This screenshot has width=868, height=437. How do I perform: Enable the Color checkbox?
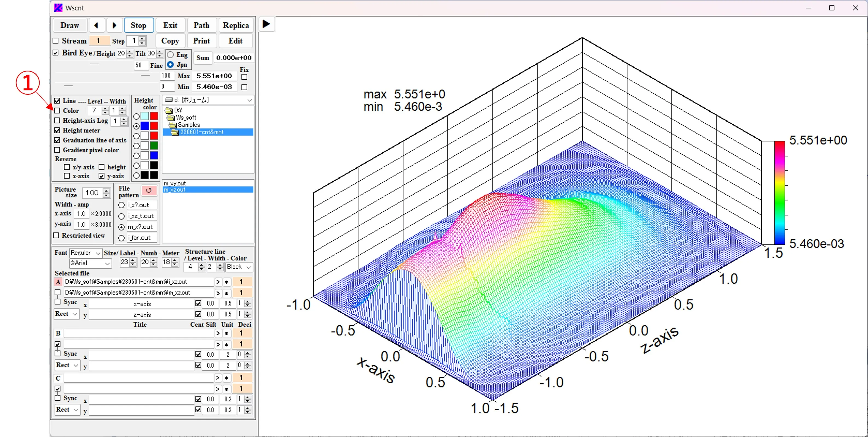[57, 111]
